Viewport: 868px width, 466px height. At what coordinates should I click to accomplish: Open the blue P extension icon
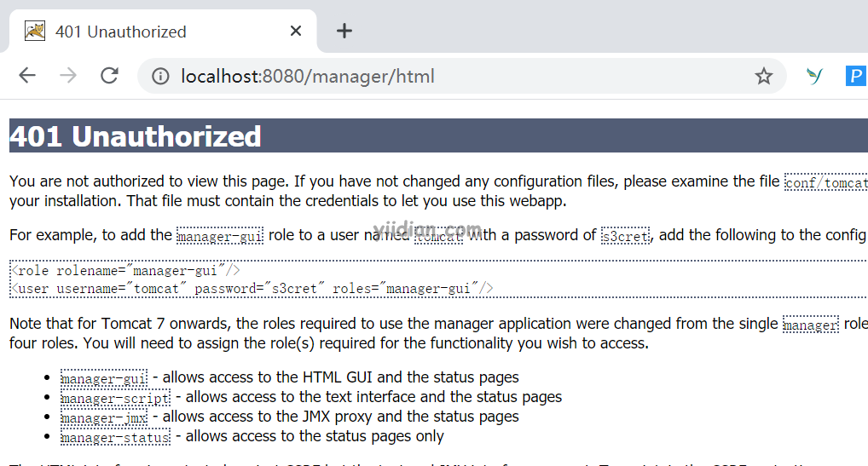[x=856, y=76]
